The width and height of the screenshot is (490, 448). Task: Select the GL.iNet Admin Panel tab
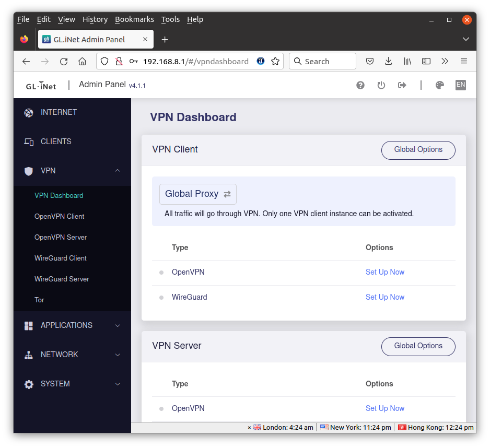[96, 39]
